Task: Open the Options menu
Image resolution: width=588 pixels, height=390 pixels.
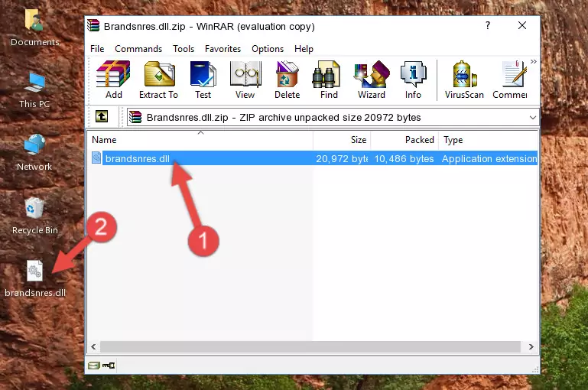Action: click(x=268, y=49)
